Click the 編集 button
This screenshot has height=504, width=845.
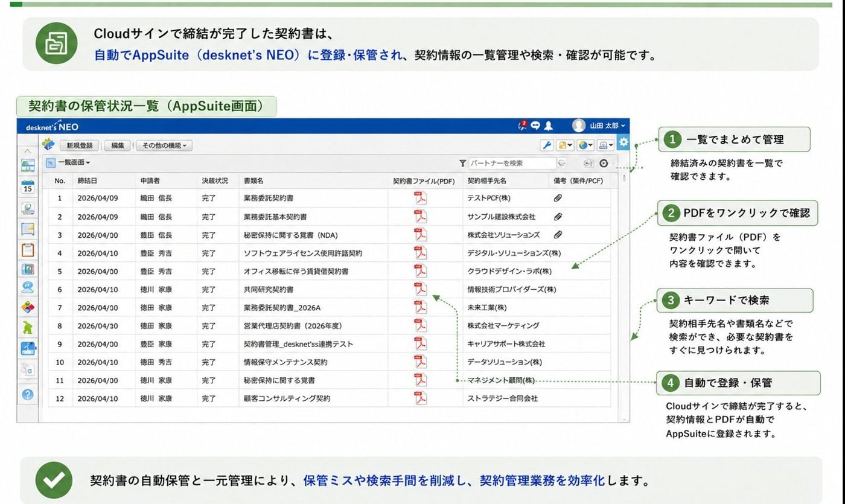click(117, 145)
